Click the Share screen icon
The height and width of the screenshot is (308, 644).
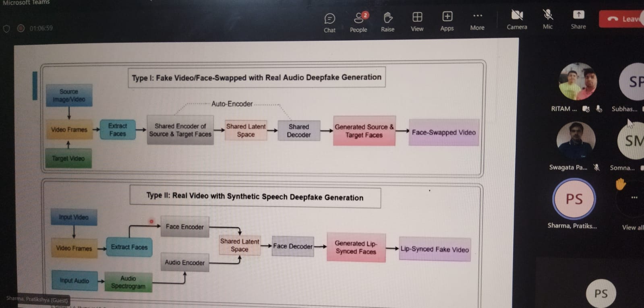point(578,15)
